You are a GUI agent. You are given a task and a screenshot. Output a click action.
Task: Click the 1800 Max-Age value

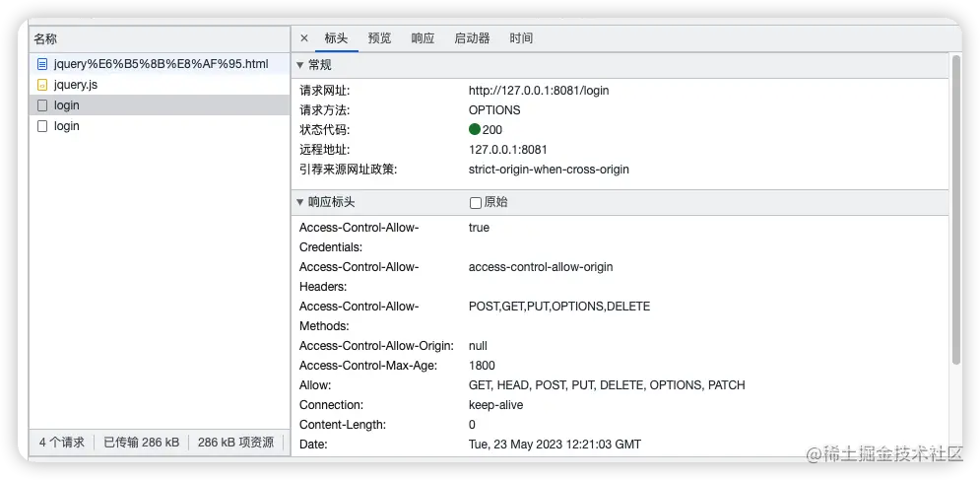[x=482, y=366]
